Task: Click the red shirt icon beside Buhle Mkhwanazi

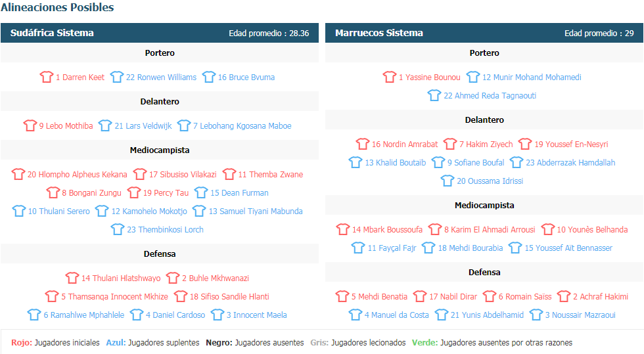Action: 172,278
